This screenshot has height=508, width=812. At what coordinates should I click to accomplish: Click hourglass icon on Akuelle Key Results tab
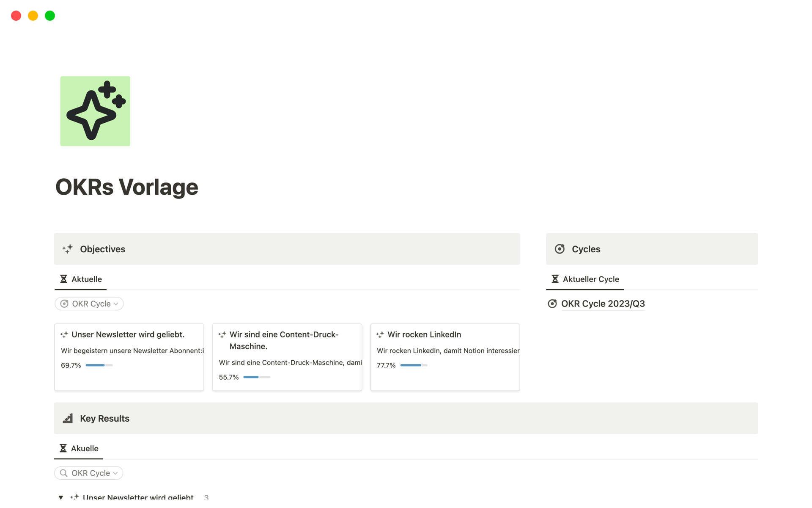pyautogui.click(x=63, y=448)
